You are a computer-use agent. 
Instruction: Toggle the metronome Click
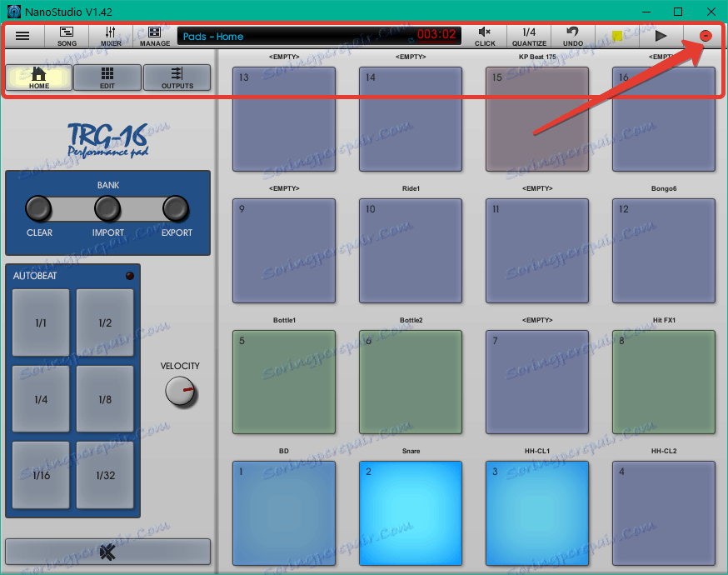(485, 36)
